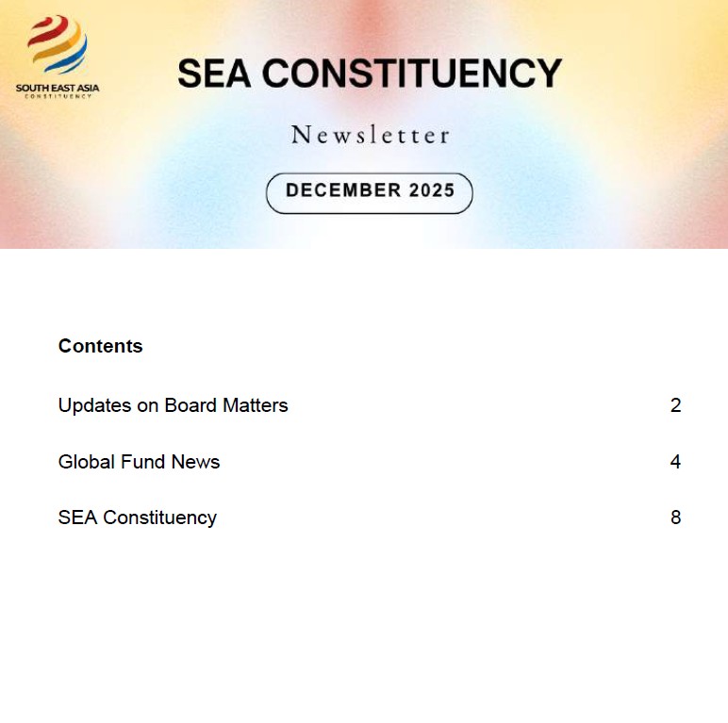
Task: Jump to the "Global Fund News" section
Action: pos(139,462)
